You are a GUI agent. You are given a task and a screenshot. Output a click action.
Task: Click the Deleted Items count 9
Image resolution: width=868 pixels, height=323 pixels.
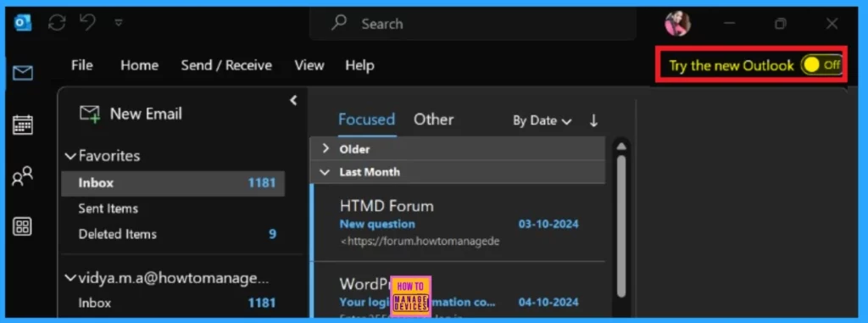[x=272, y=234]
